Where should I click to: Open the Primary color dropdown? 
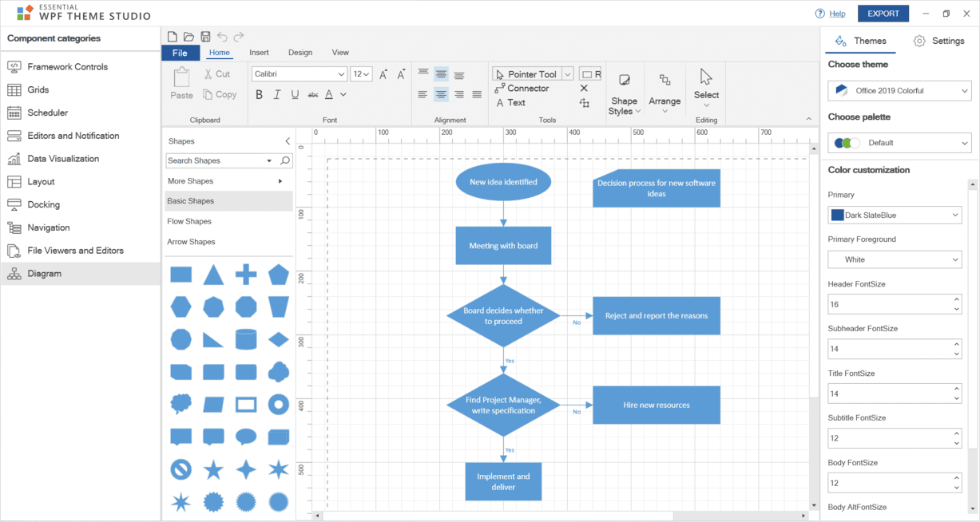tap(895, 215)
